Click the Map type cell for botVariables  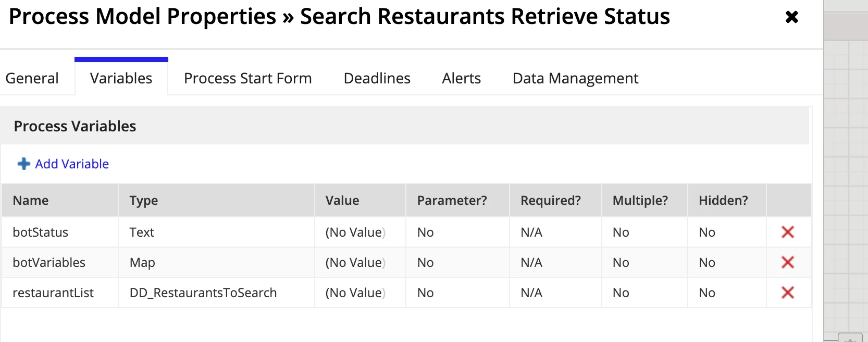point(142,263)
